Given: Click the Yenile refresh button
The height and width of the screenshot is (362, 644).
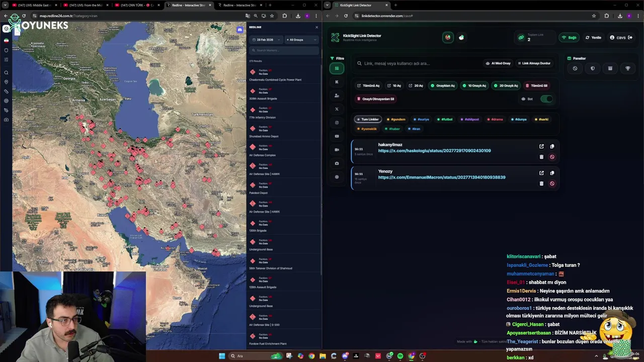Looking at the screenshot, I should pyautogui.click(x=593, y=38).
